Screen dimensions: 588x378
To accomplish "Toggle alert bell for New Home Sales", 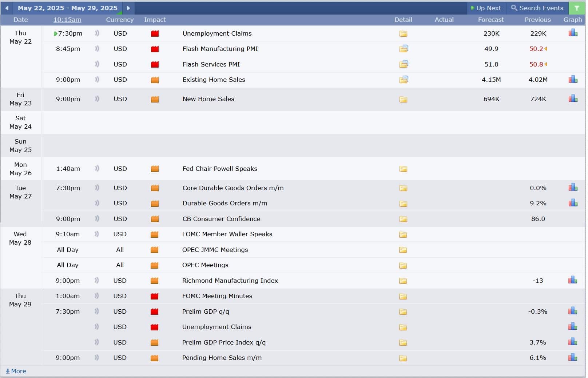I will (97, 99).
